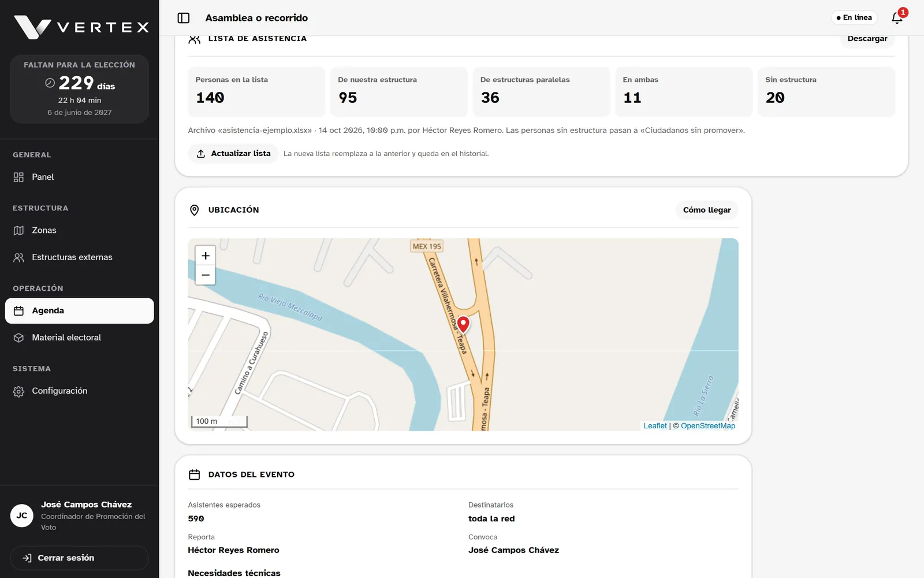Click the JC user avatar

[22, 516]
